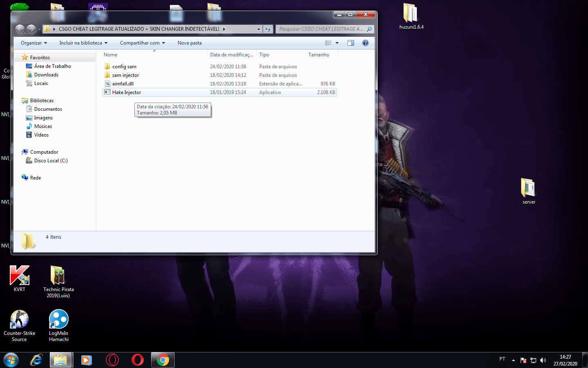This screenshot has width=588, height=368.
Task: Open Google Chrome from the taskbar
Action: point(163,360)
